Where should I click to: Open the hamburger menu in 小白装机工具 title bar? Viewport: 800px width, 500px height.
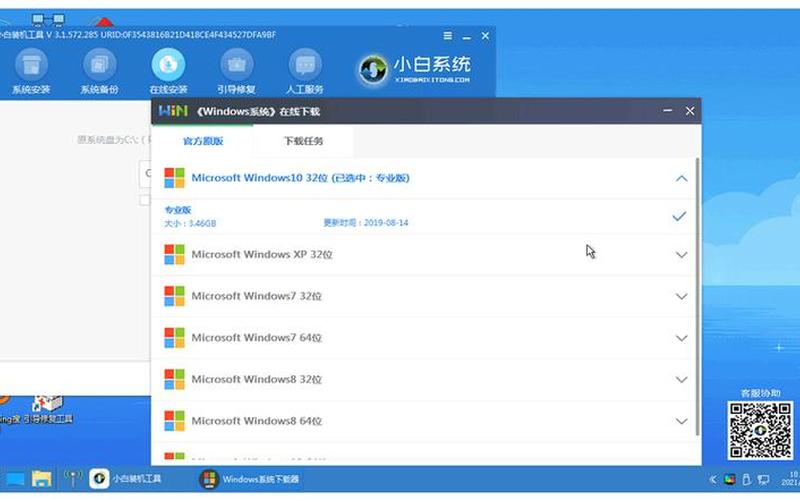point(447,36)
